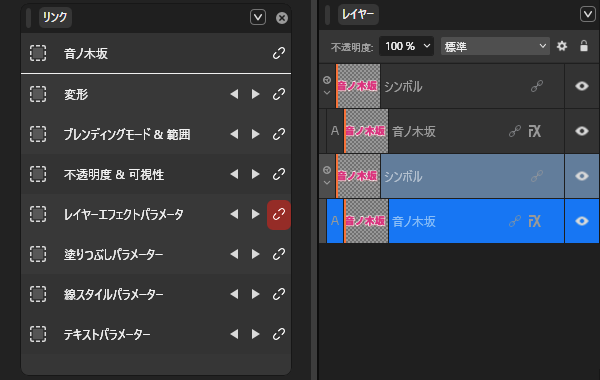Select the dashed box icon beside 塗りつぶしパラメーター
Screen dimensions: 600x380
click(x=38, y=254)
